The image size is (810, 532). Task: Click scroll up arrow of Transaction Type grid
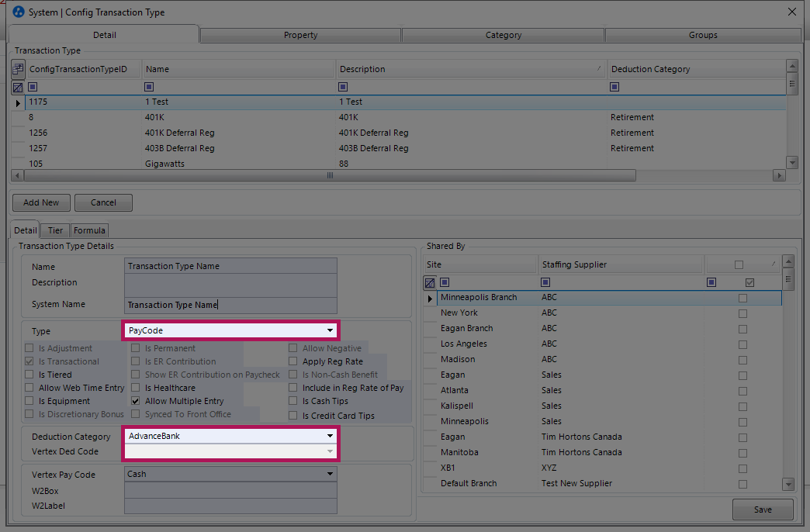coord(792,66)
